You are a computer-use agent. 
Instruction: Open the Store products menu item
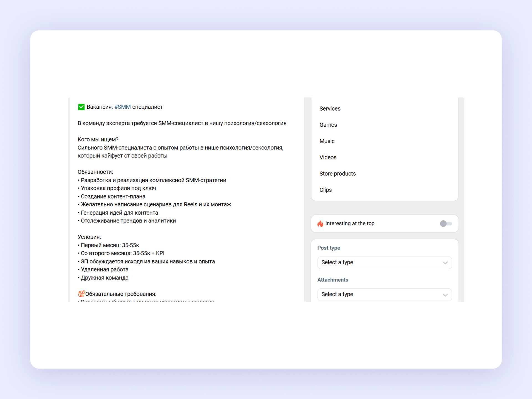(x=337, y=174)
